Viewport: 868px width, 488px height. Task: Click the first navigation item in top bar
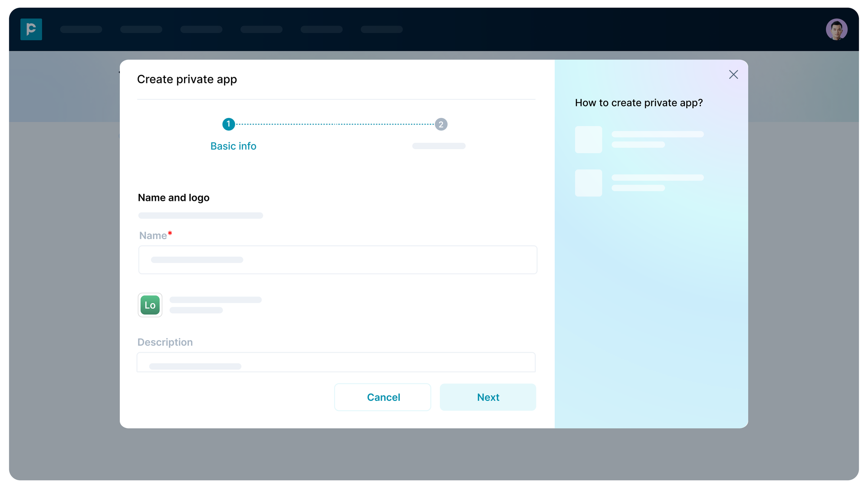pyautogui.click(x=81, y=29)
